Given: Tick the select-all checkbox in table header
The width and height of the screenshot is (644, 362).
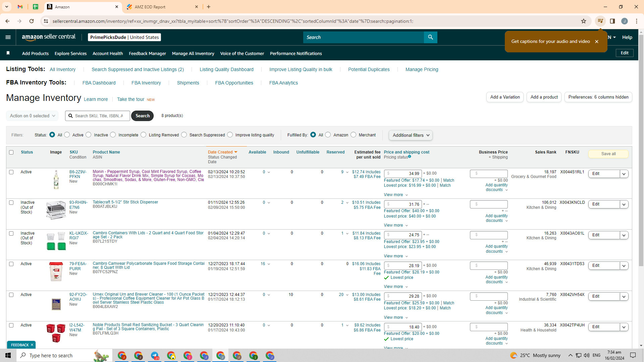Looking at the screenshot, I should click(11, 152).
